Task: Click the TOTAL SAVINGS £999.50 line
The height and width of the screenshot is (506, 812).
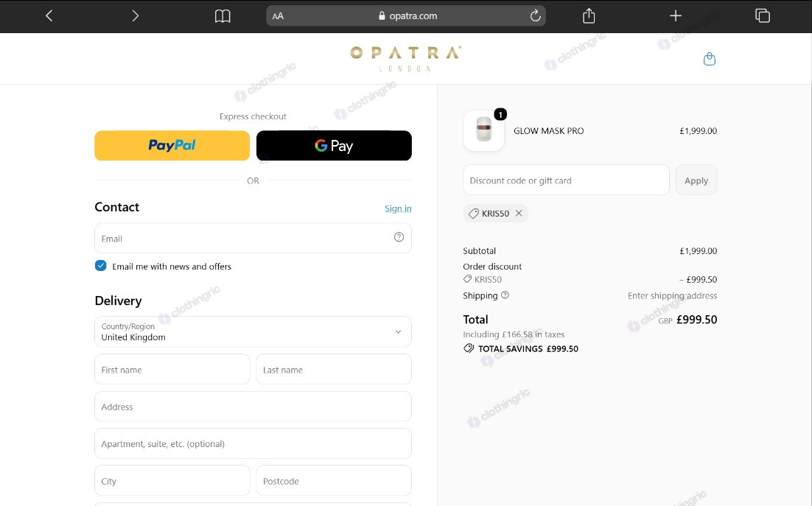Action: 521,348
